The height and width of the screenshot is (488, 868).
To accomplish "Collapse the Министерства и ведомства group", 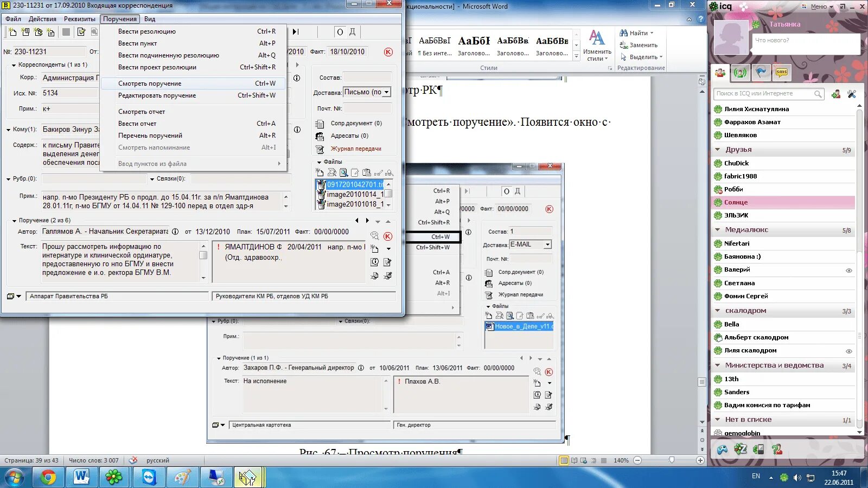I will [x=718, y=365].
